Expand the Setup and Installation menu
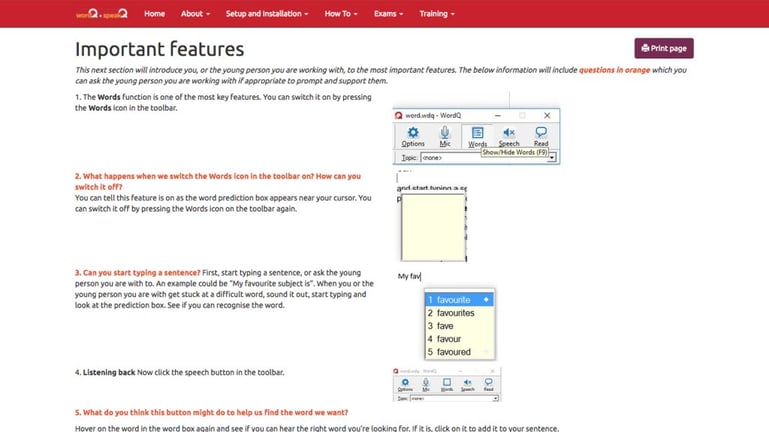Image resolution: width=769 pixels, height=432 pixels. (267, 14)
